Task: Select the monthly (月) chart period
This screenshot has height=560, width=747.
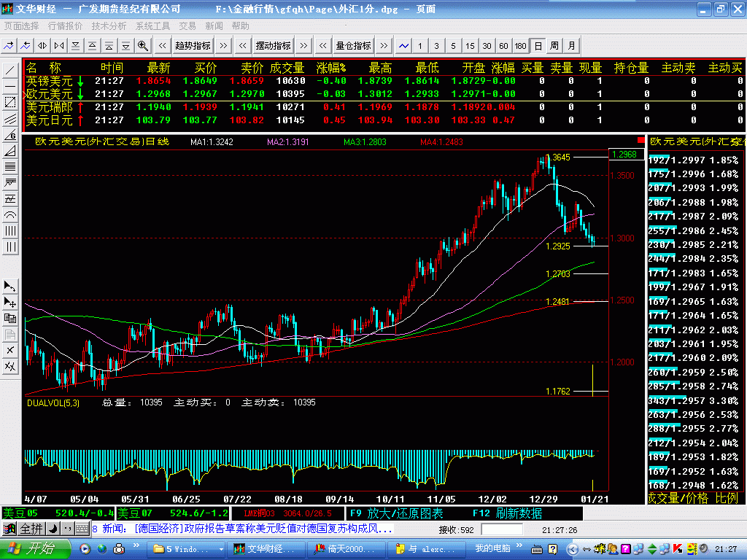Action: click(571, 46)
